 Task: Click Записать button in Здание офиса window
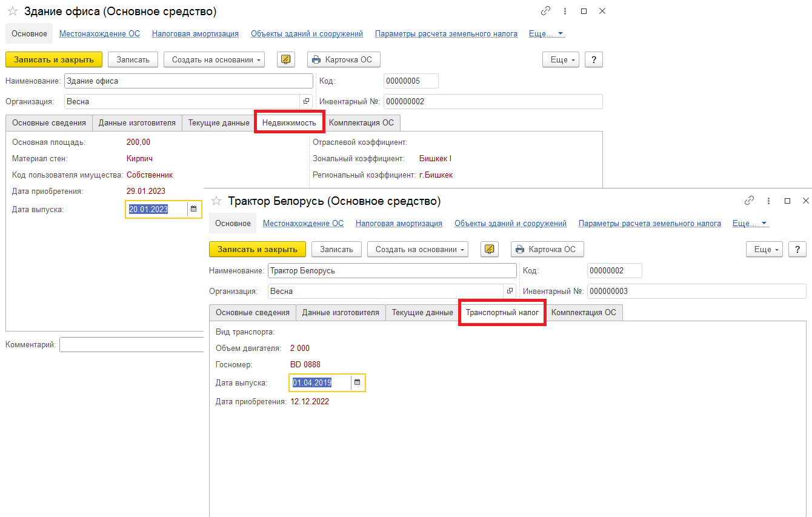pyautogui.click(x=133, y=59)
